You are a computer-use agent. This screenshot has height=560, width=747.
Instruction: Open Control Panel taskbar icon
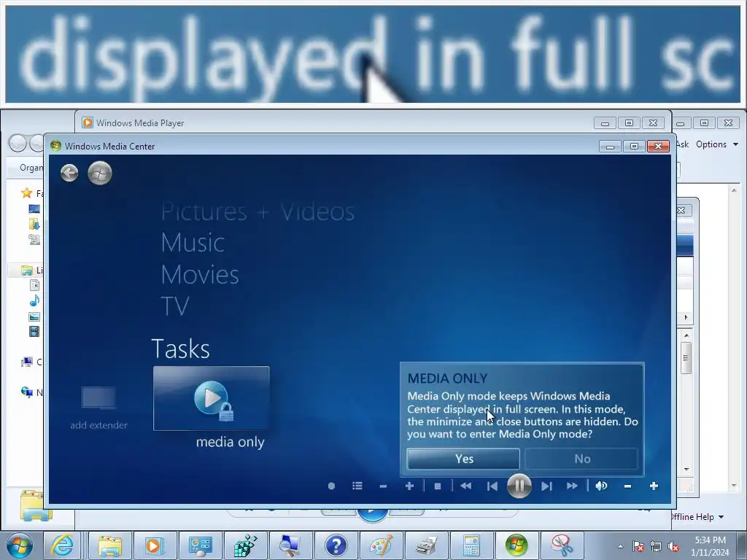pyautogui.click(x=200, y=545)
